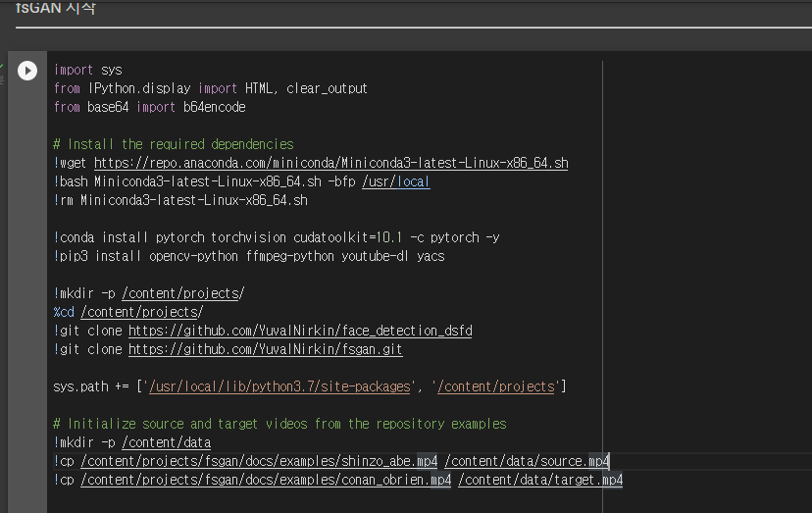Click the /content/data path after mkdir
812x513 pixels.
point(167,443)
